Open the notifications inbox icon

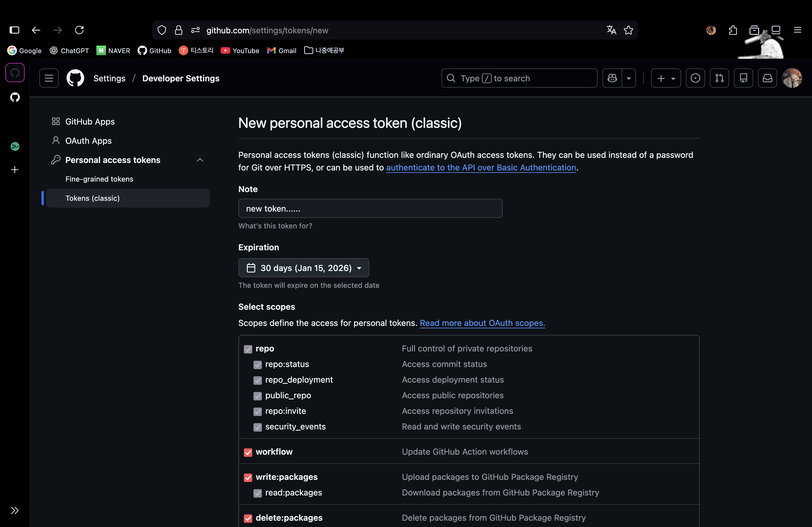[767, 78]
